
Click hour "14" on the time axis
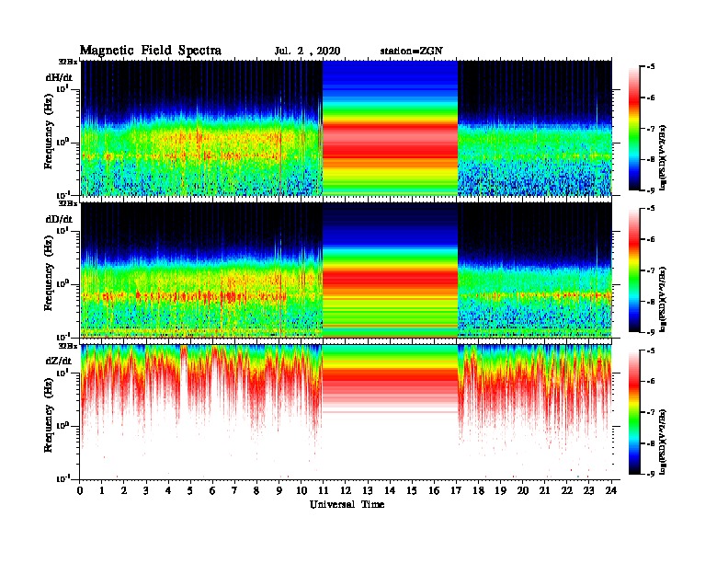pyautogui.click(x=390, y=490)
